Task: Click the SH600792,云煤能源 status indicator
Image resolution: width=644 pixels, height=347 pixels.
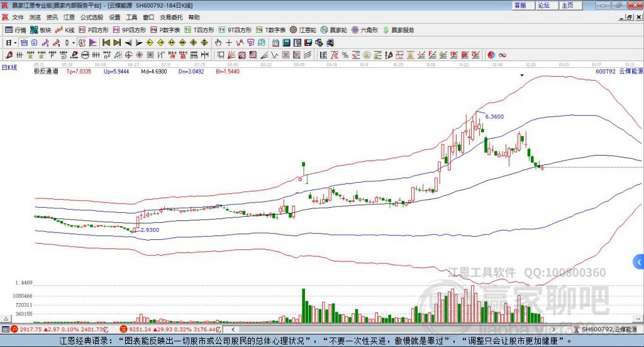Action: tap(609, 329)
